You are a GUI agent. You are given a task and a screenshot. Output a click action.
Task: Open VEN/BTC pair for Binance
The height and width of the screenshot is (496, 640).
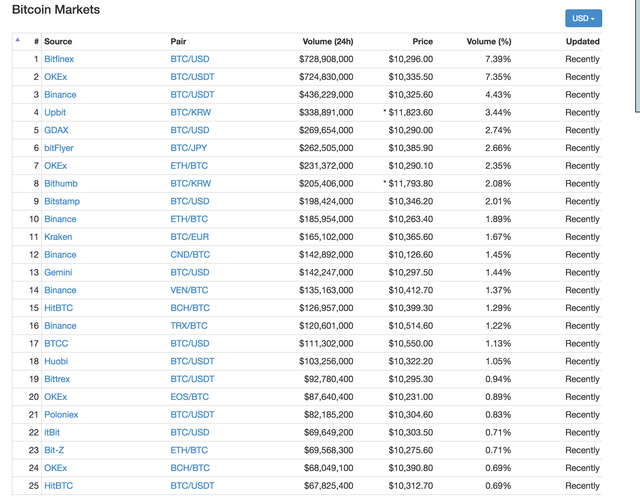click(189, 290)
